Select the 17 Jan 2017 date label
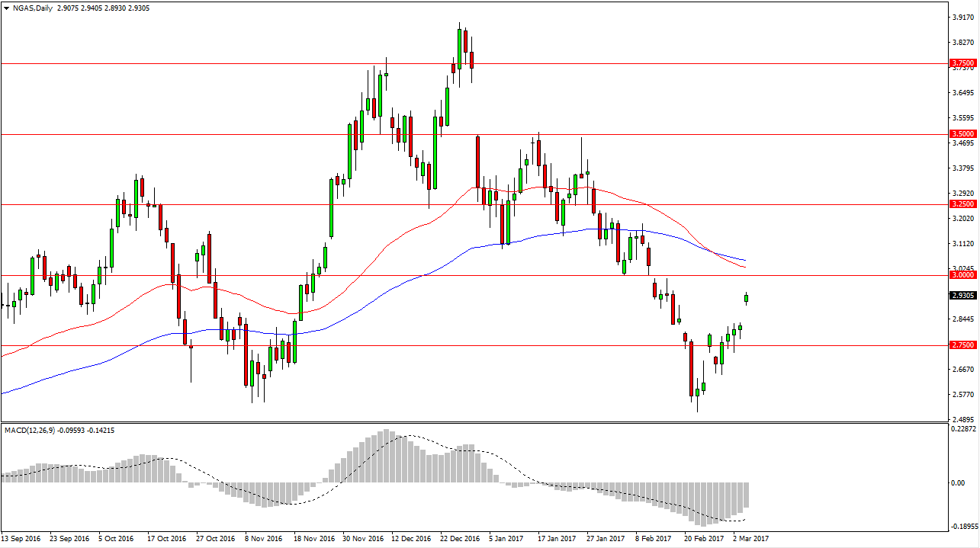The width and height of the screenshot is (980, 548). coord(558,539)
